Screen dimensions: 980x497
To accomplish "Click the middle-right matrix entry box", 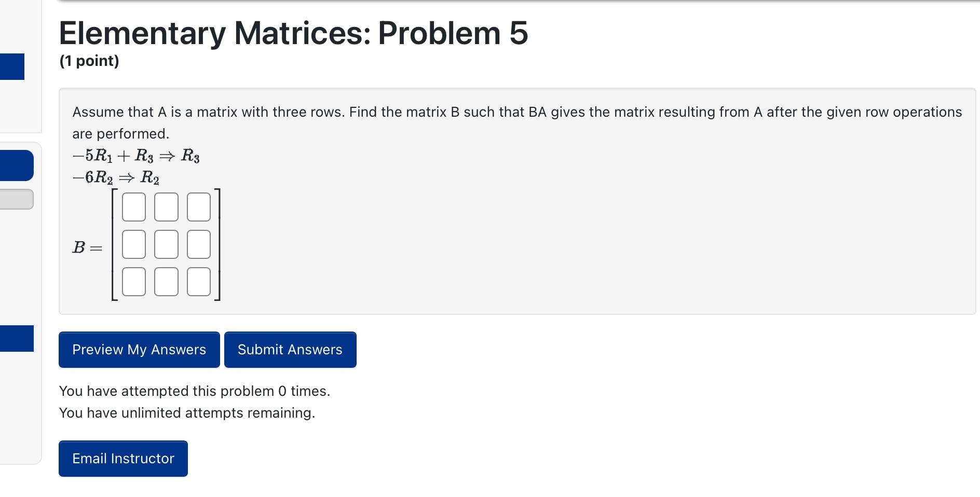I will click(x=198, y=244).
